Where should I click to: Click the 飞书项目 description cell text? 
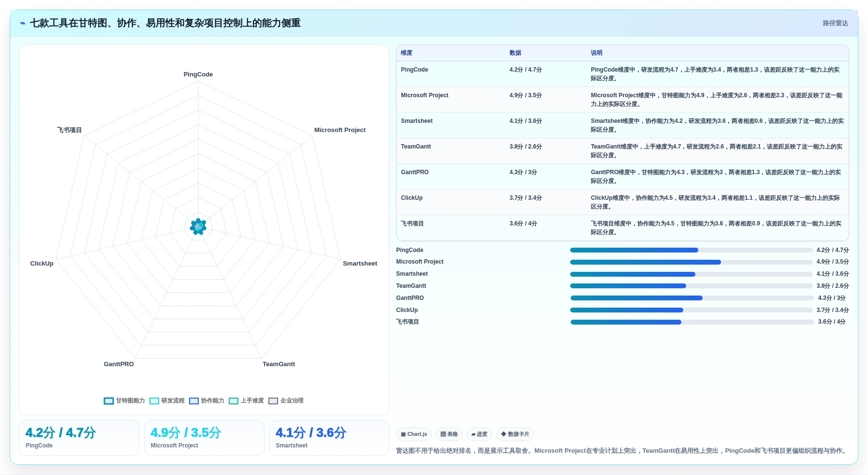(716, 228)
